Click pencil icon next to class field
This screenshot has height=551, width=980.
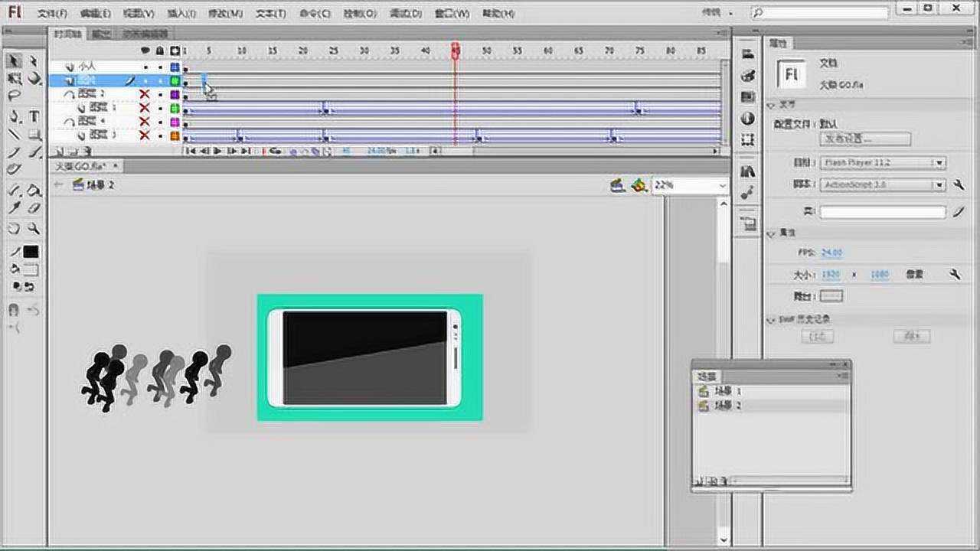[x=959, y=212]
